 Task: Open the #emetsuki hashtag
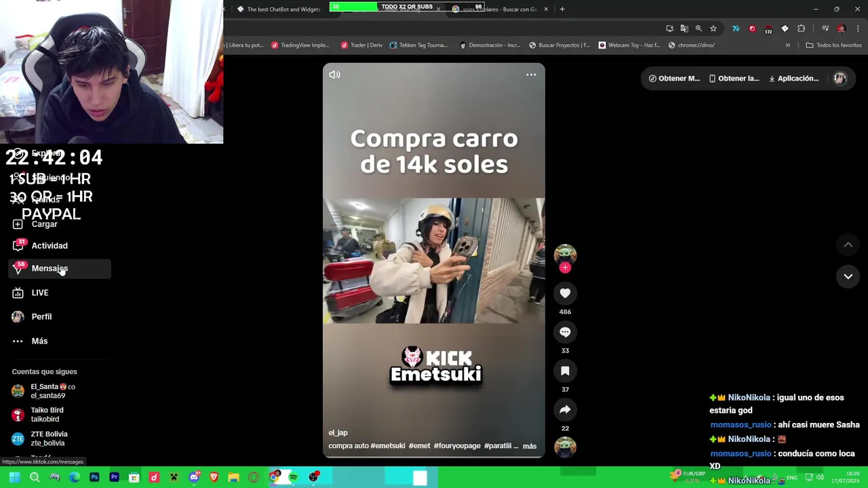[388, 446]
